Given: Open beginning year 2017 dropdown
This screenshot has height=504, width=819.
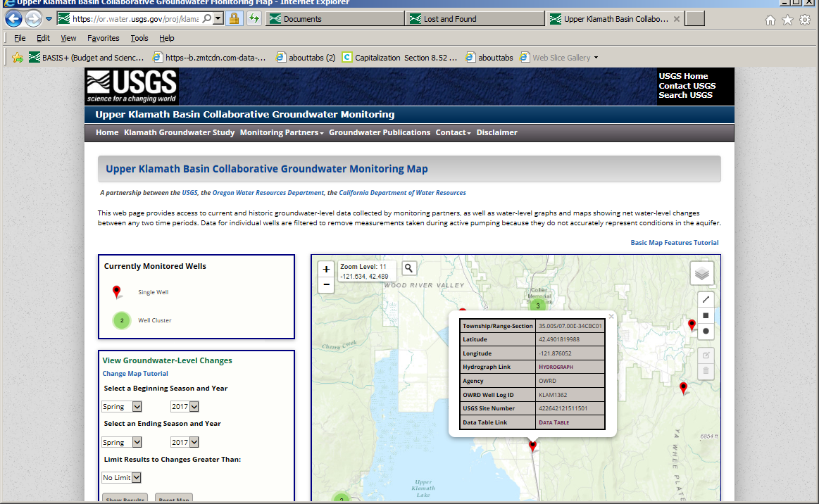Looking at the screenshot, I should tap(185, 406).
